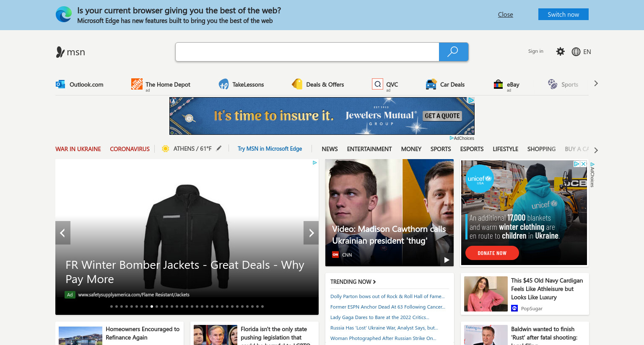This screenshot has width=644, height=345.
Task: Click AdChoices icon on jacket slideshow ad
Action: (x=314, y=163)
